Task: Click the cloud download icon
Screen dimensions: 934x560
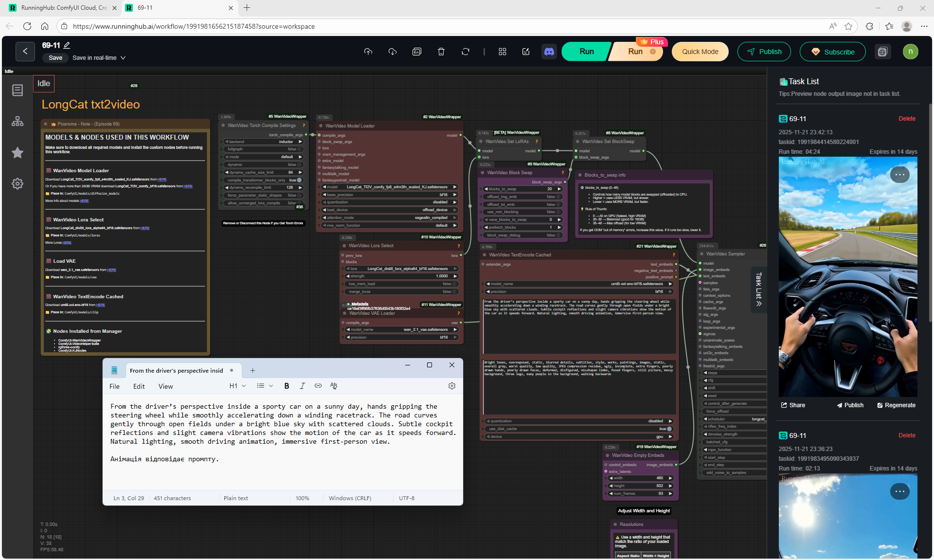Action: pyautogui.click(x=392, y=52)
